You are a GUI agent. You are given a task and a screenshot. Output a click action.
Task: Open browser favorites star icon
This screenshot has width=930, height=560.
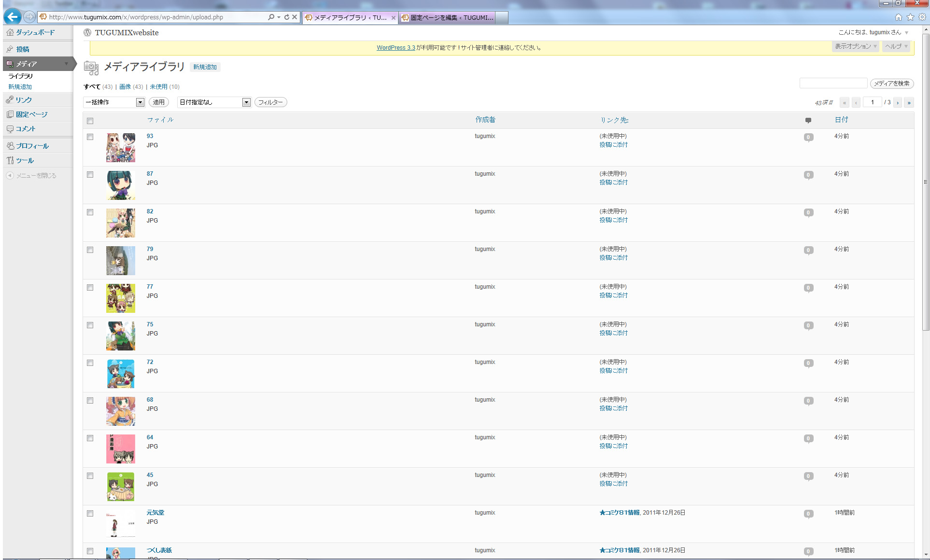coord(910,17)
